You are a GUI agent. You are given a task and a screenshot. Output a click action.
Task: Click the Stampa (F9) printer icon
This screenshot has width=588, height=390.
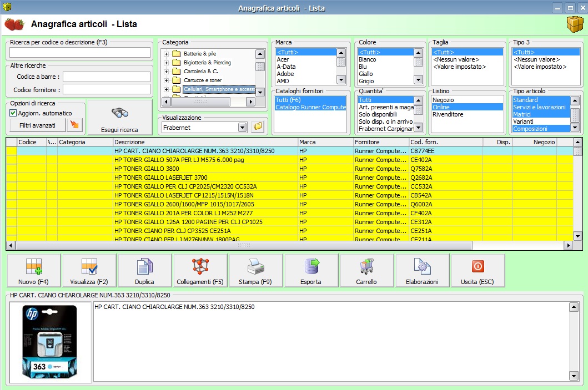click(x=256, y=266)
